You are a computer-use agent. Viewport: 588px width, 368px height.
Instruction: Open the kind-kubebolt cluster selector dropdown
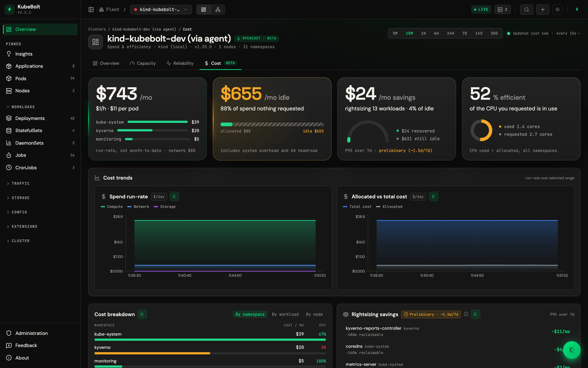pos(161,10)
